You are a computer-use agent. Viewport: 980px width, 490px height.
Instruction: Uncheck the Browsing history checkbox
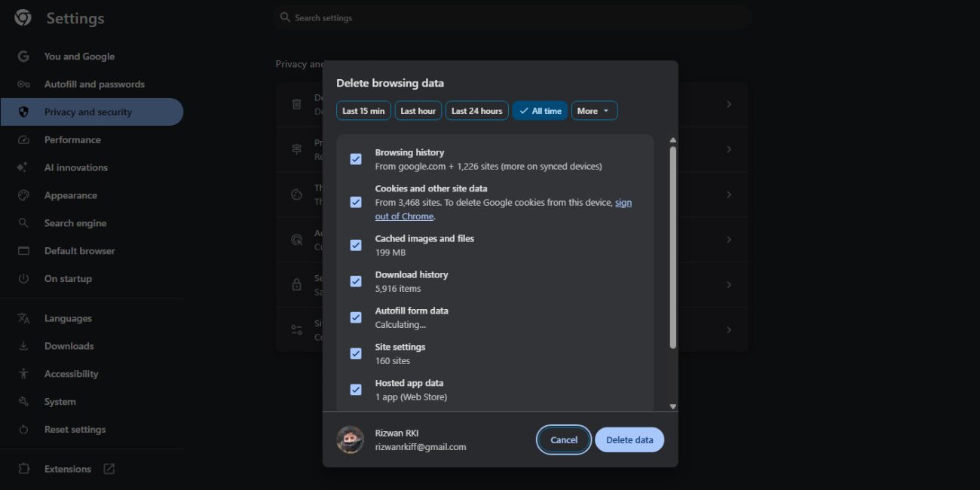pyautogui.click(x=356, y=159)
